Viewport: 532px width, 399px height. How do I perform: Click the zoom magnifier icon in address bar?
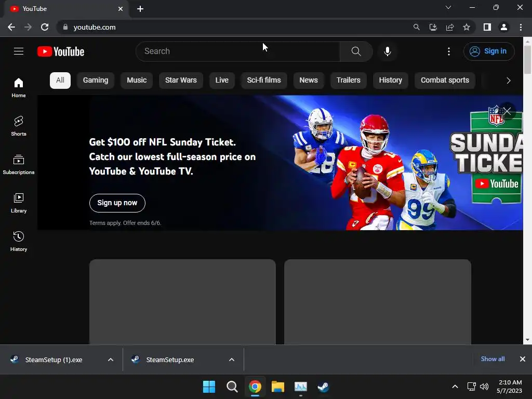pos(416,27)
